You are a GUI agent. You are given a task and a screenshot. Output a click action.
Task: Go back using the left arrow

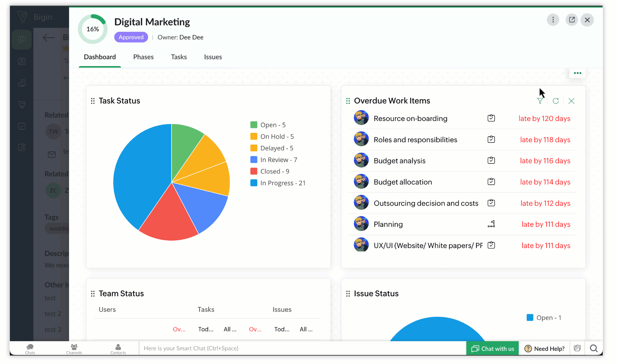49,38
